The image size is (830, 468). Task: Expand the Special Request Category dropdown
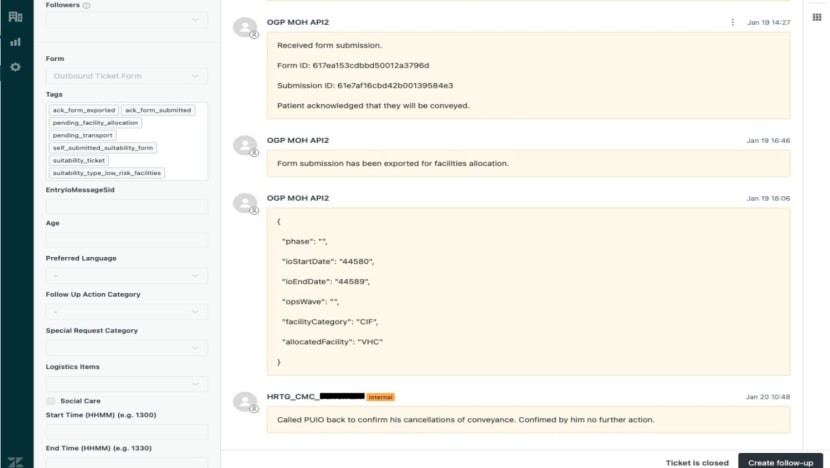coord(126,347)
